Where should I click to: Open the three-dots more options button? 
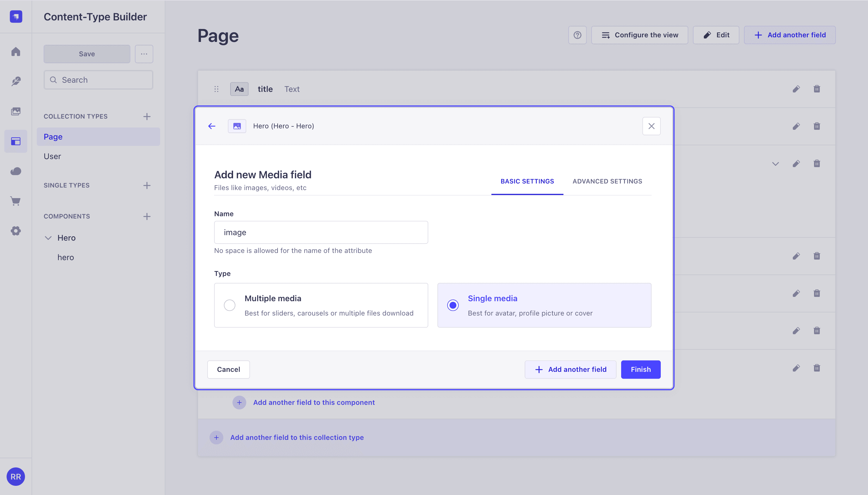[x=144, y=54]
